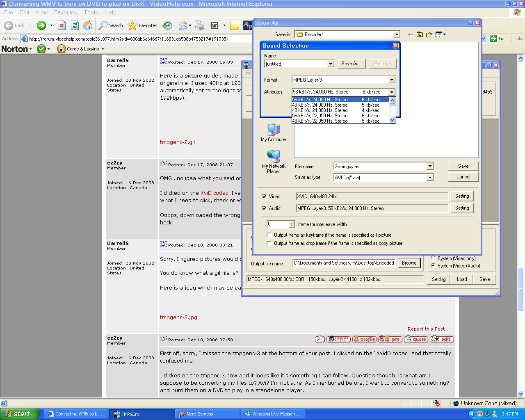Open the Tools menu in Internet Explorer
The height and width of the screenshot is (420, 525).
91,12
